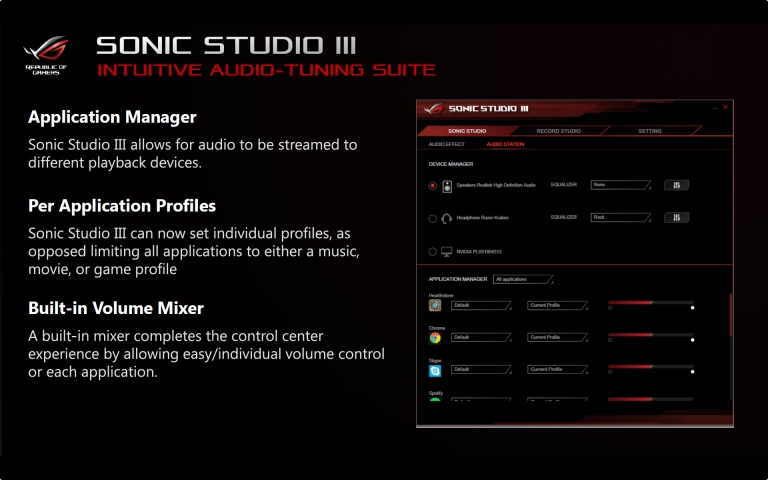
Task: Click the speaker icon for Realtek audio
Action: pos(447,186)
